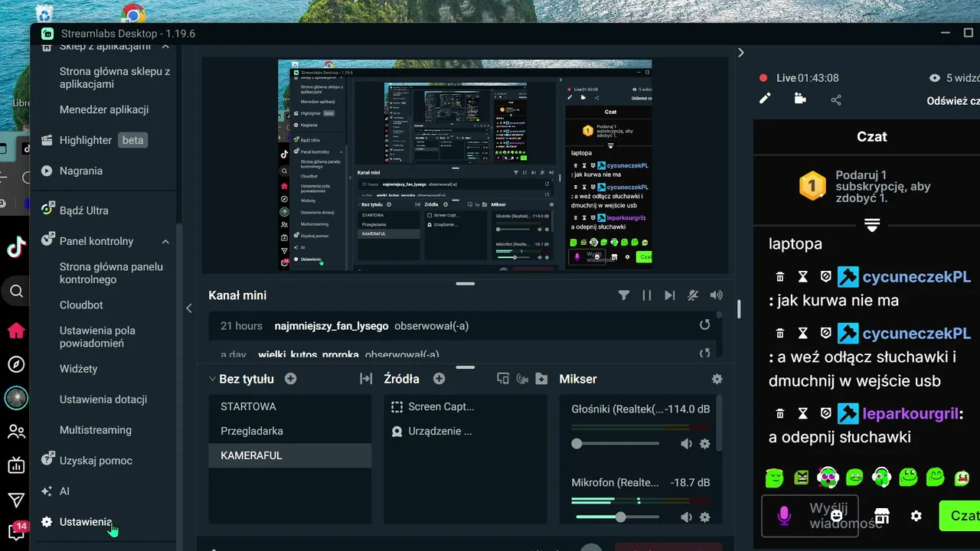Image resolution: width=980 pixels, height=551 pixels.
Task: Toggle the chat panel with the top arrow
Action: 740,53
